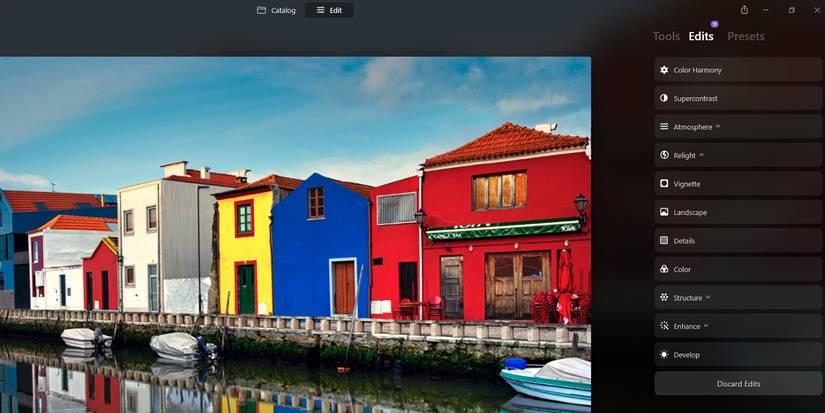Image resolution: width=825 pixels, height=413 pixels.
Task: Click the Details icon
Action: [x=664, y=240]
